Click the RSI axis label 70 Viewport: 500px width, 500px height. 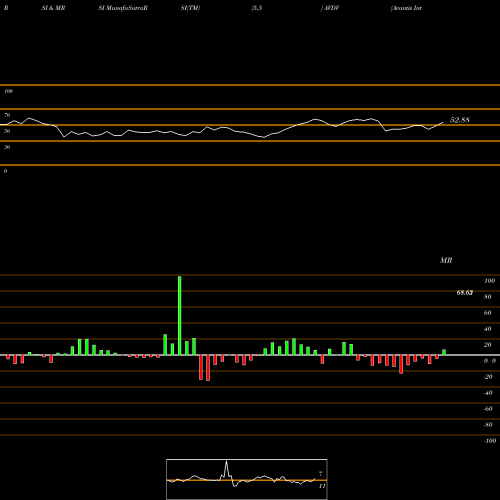pyautogui.click(x=7, y=115)
